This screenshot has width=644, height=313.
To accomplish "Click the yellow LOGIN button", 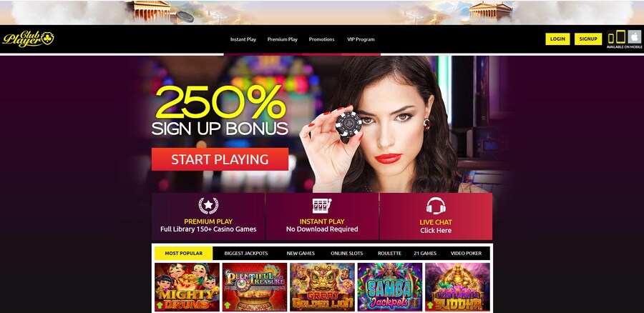I will tap(557, 39).
